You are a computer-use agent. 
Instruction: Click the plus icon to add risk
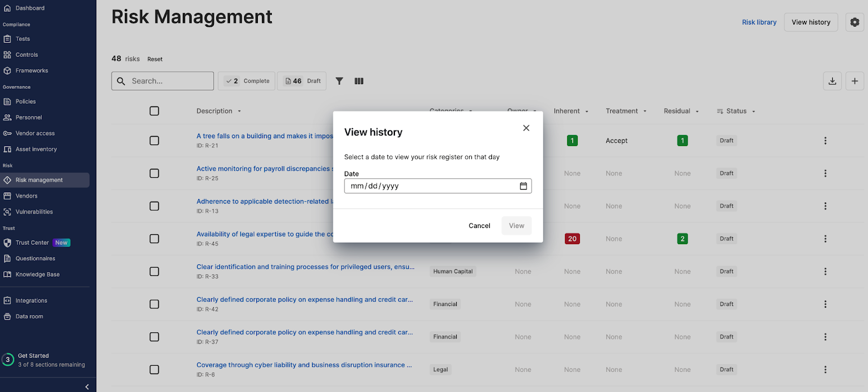(x=855, y=81)
